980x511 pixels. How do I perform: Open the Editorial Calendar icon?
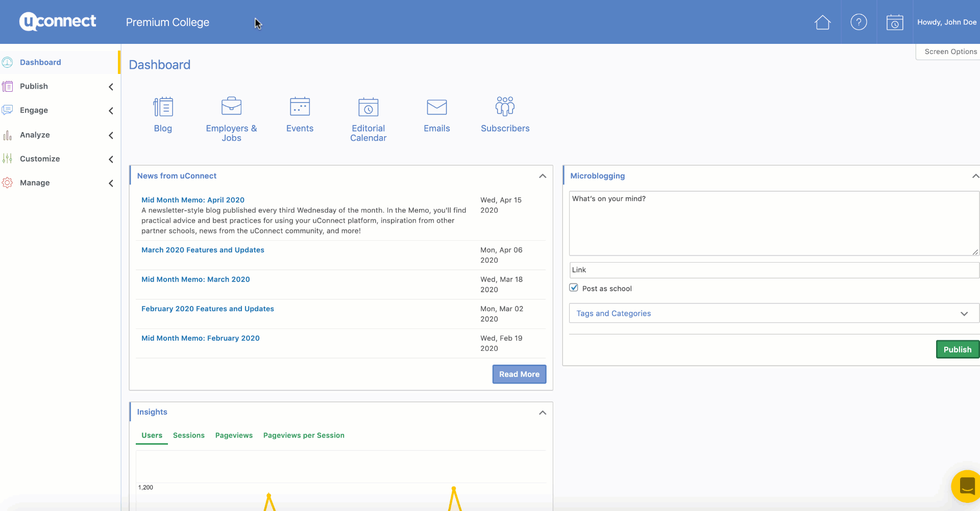click(x=368, y=107)
